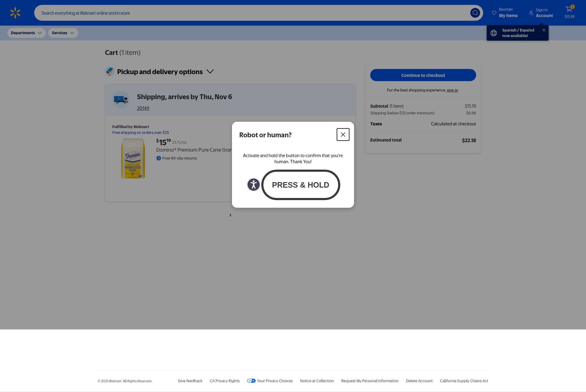Click the accessibility icon in the dialog
Viewport: 586px width, 392px height.
point(253,185)
